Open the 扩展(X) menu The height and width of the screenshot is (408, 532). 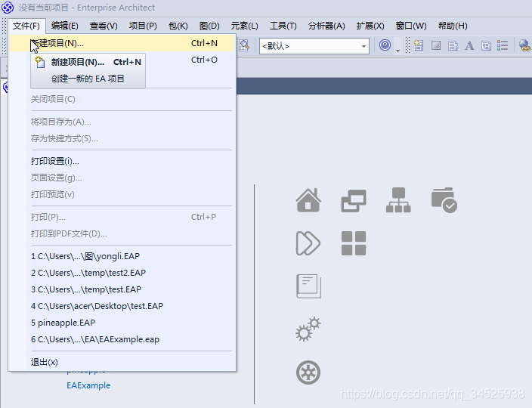[x=370, y=26]
